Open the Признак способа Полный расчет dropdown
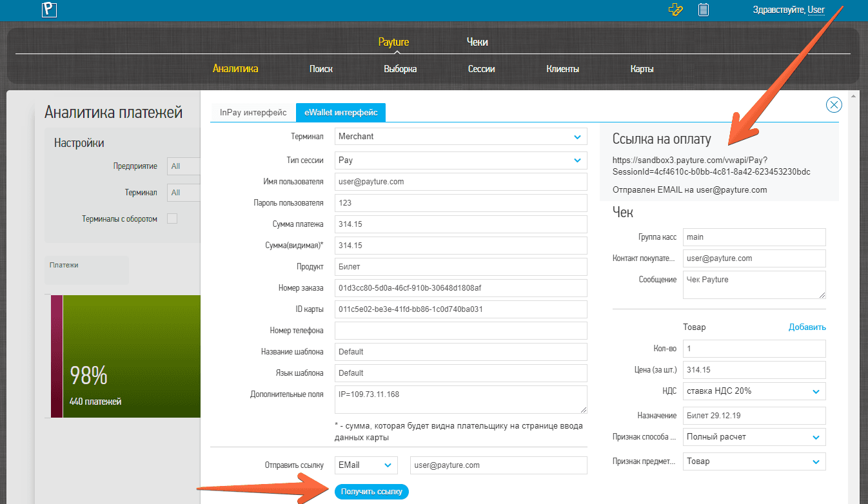Viewport: 868px width, 504px height. pos(755,437)
